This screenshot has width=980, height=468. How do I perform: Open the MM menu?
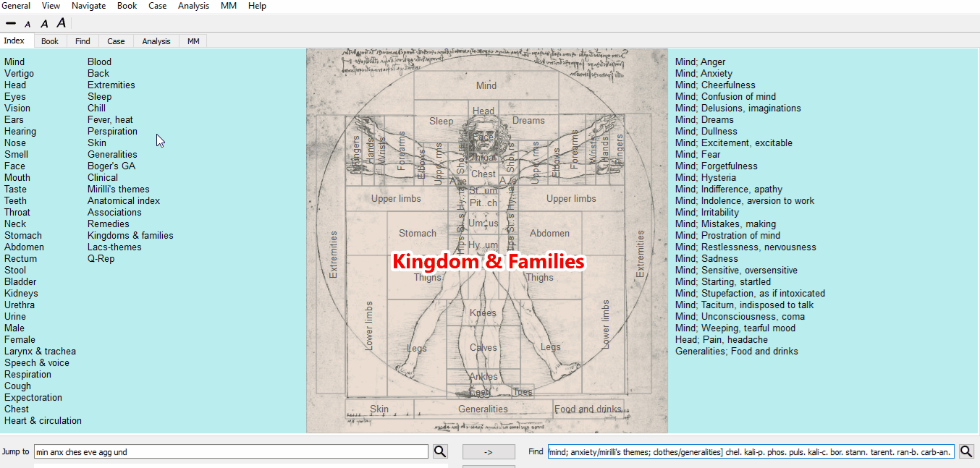tap(228, 6)
